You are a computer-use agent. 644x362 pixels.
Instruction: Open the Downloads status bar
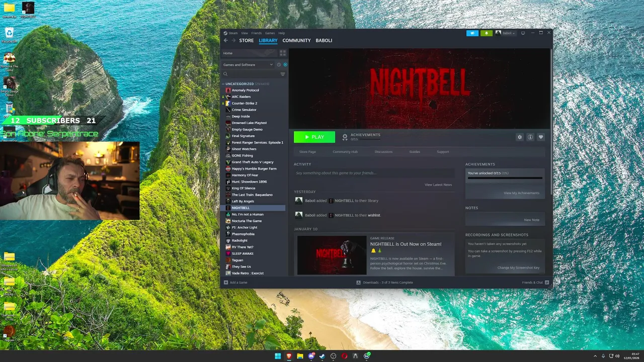tap(384, 283)
